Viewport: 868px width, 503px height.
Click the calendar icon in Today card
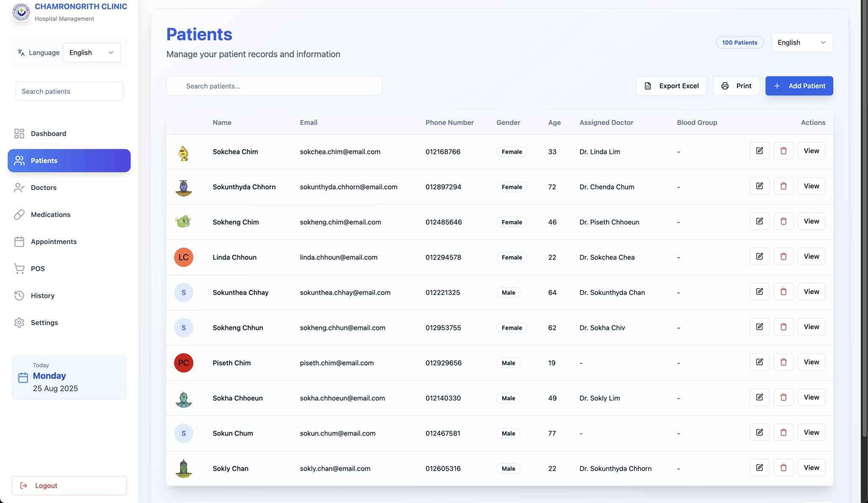[23, 377]
